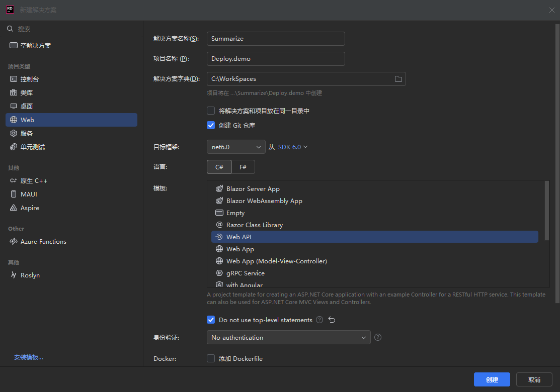Choose gRPC Service from template list
The image size is (560, 392).
point(245,273)
